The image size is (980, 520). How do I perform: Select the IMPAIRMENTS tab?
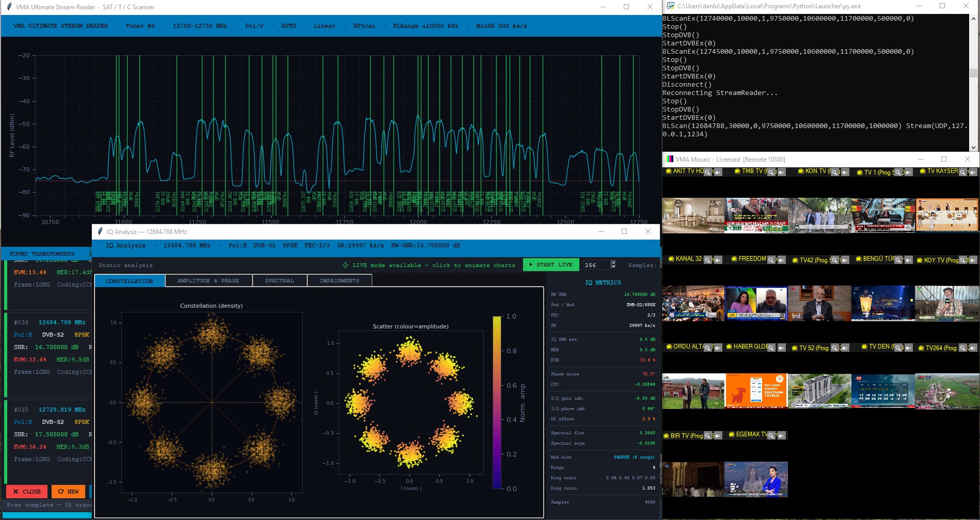(x=339, y=281)
